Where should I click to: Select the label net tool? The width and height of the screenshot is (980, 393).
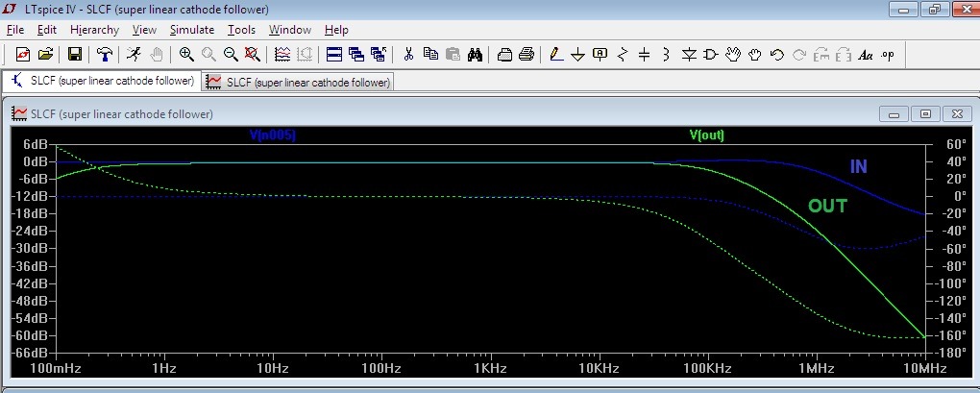click(600, 55)
